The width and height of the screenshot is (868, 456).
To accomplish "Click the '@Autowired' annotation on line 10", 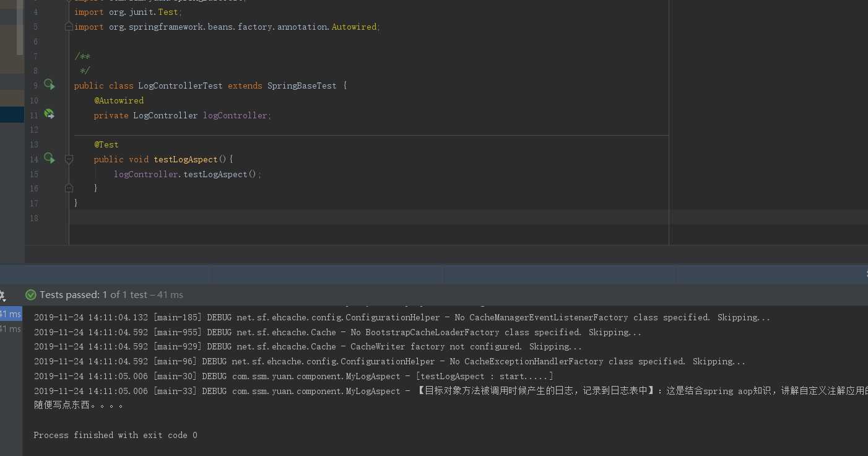I will 119,100.
